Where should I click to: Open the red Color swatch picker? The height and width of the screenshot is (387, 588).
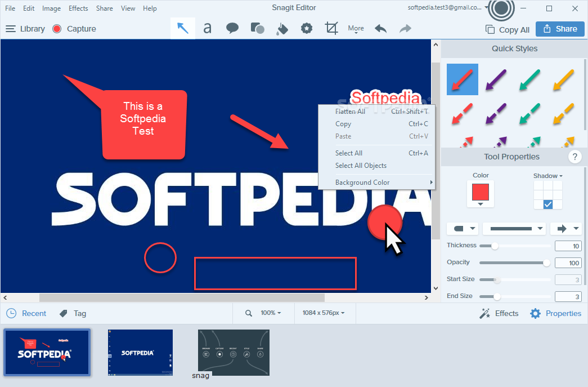481,194
